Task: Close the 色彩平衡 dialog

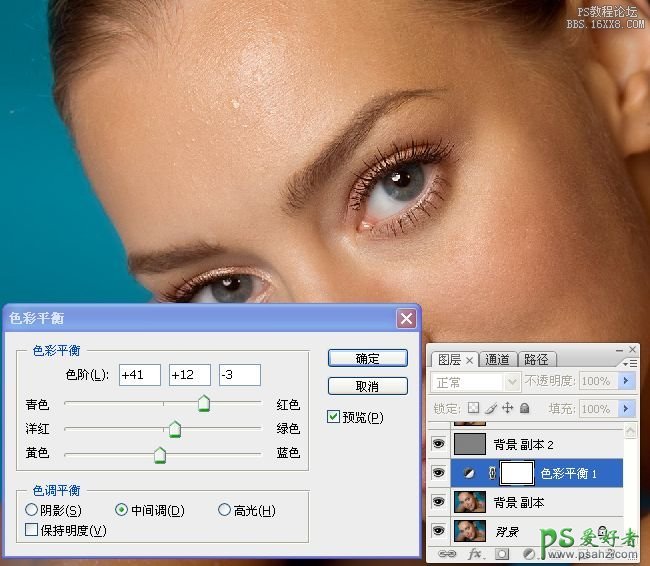Action: click(406, 318)
